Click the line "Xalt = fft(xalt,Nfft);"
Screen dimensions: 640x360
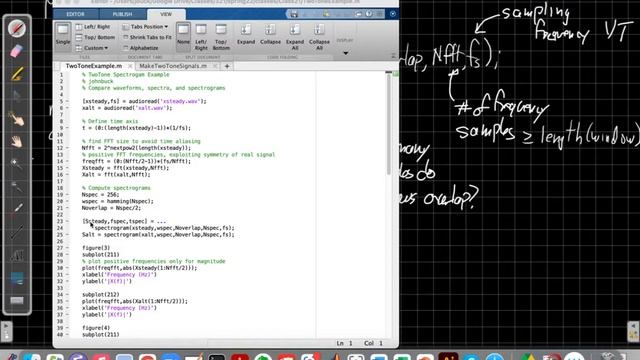(x=116, y=174)
